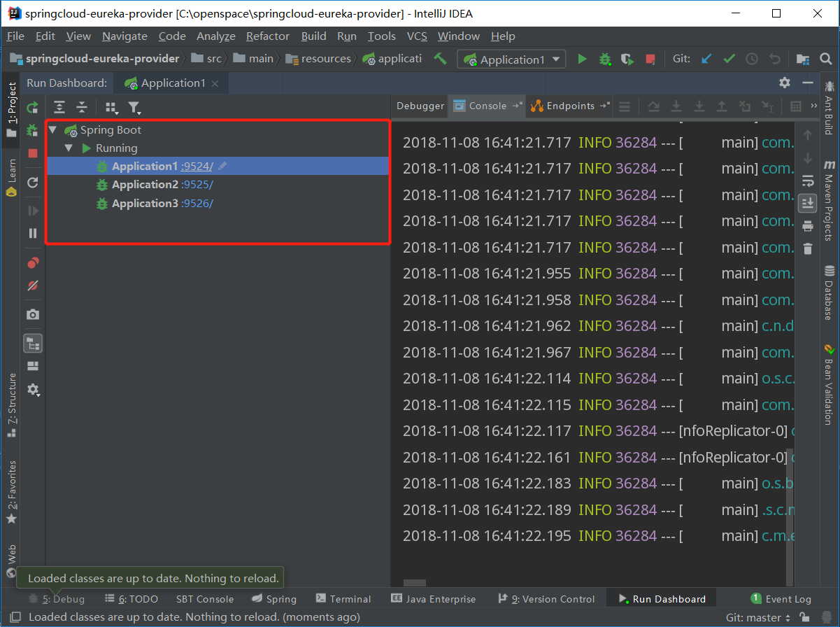Open Application1 at port 9524 link
This screenshot has width=840, height=627.
(195, 167)
